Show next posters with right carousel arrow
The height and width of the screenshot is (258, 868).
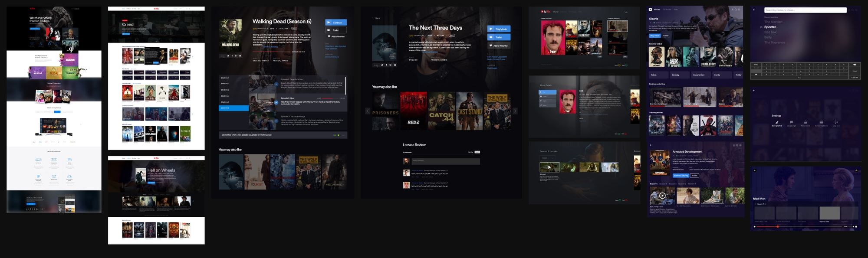515,111
